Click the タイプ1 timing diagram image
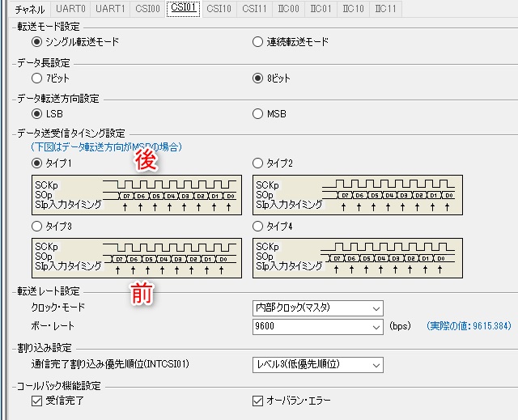The width and height of the screenshot is (518, 420). click(x=136, y=195)
